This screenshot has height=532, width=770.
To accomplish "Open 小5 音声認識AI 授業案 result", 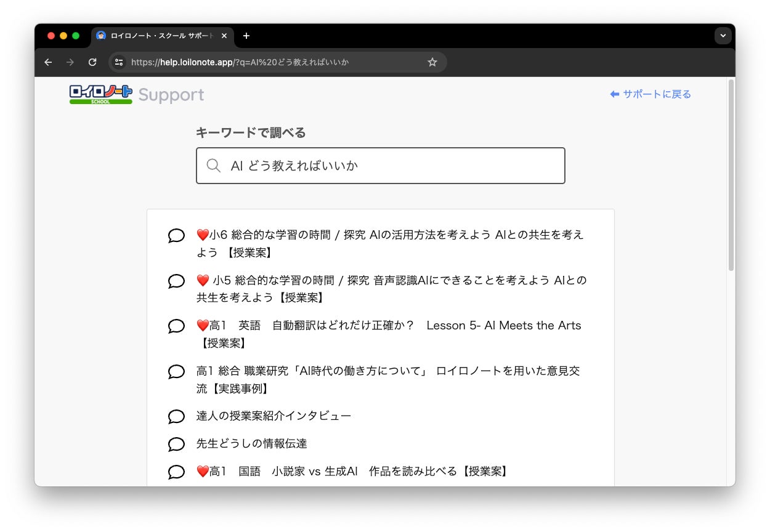I will [x=391, y=289].
